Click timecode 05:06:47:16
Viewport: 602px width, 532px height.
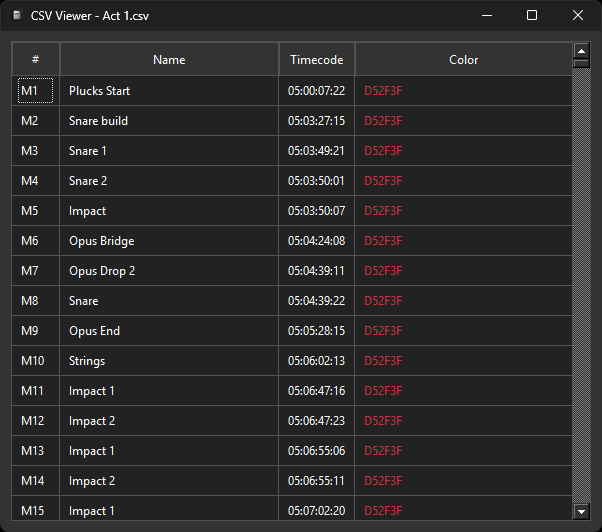click(317, 390)
